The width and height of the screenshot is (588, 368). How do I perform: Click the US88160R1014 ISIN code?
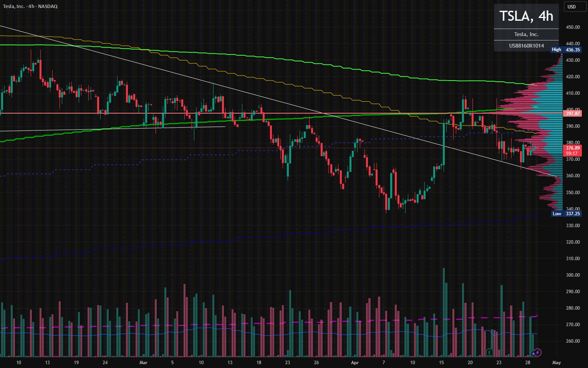[x=526, y=46]
